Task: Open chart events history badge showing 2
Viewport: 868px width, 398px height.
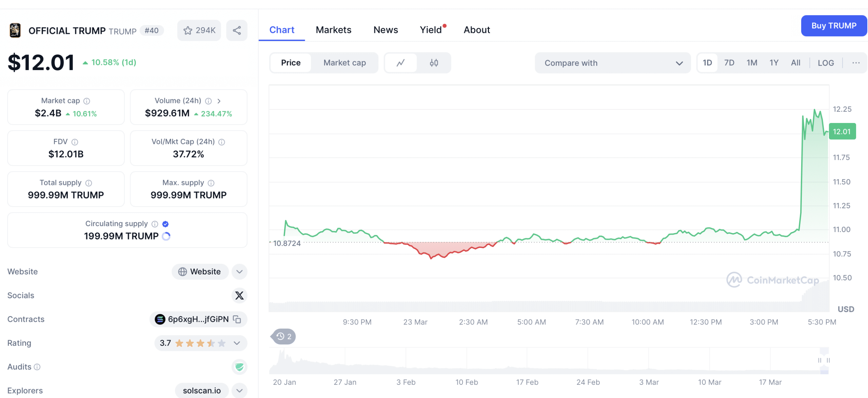Action: 283,336
